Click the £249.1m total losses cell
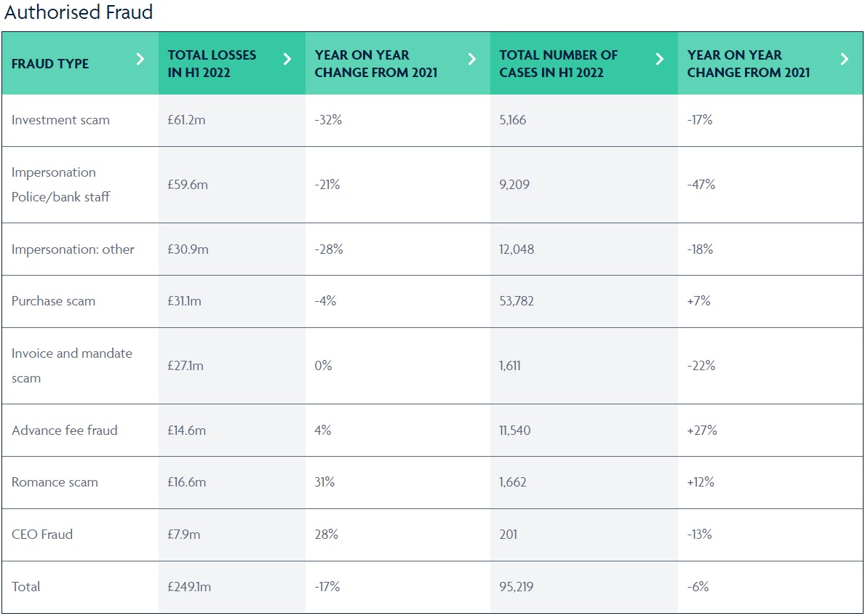This screenshot has height=616, width=865. (x=189, y=587)
